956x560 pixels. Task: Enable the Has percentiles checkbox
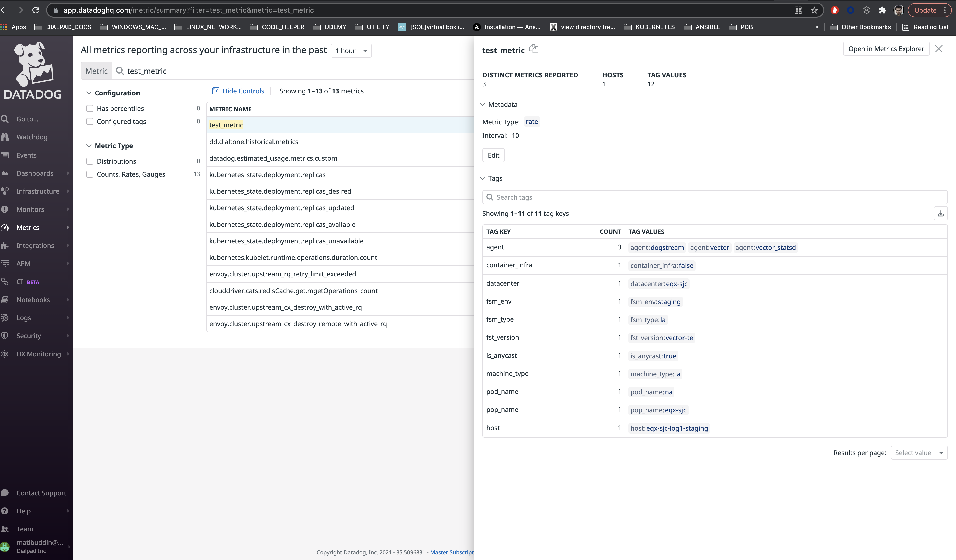pos(90,108)
